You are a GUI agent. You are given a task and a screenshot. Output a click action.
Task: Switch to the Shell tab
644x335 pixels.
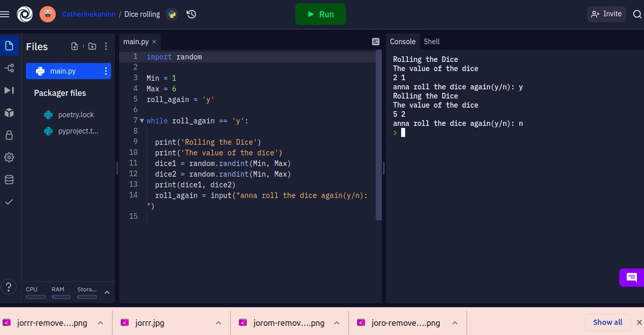431,41
